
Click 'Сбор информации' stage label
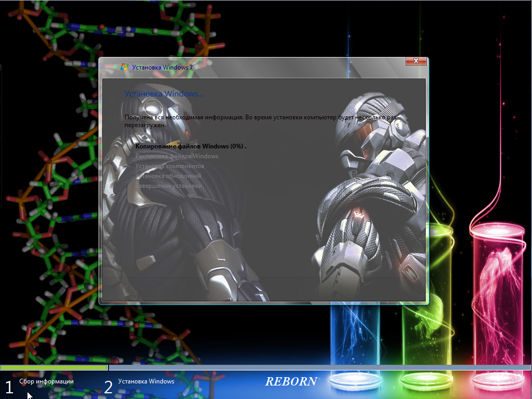47,381
